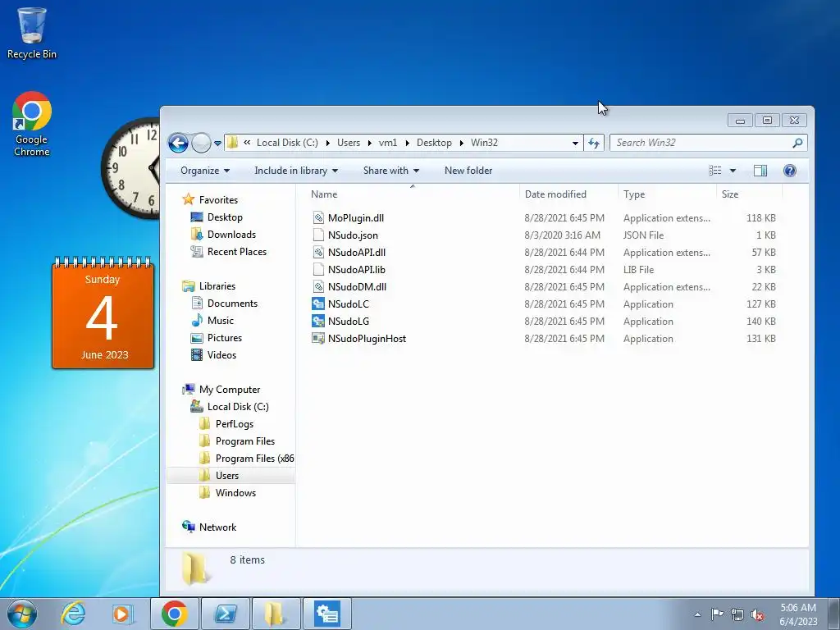This screenshot has height=630, width=840.
Task: Click the blue Help question mark icon
Action: click(x=790, y=171)
